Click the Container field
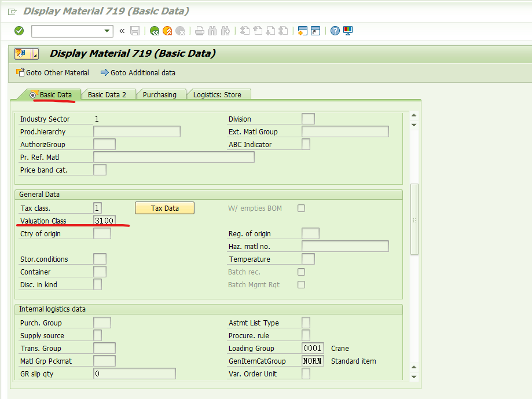This screenshot has height=399, width=532. (x=100, y=272)
